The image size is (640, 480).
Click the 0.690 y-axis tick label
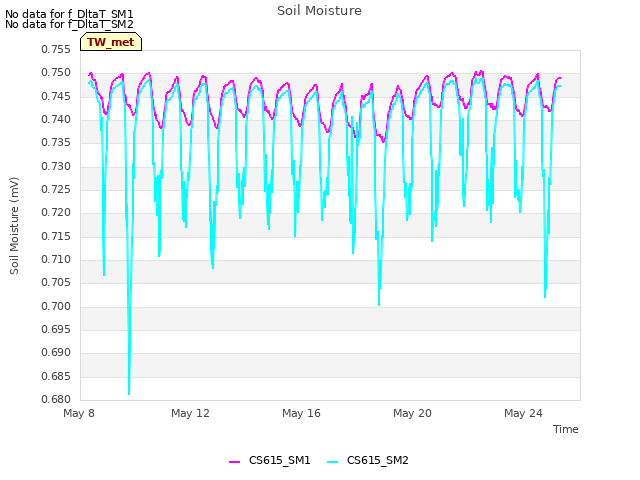point(56,353)
